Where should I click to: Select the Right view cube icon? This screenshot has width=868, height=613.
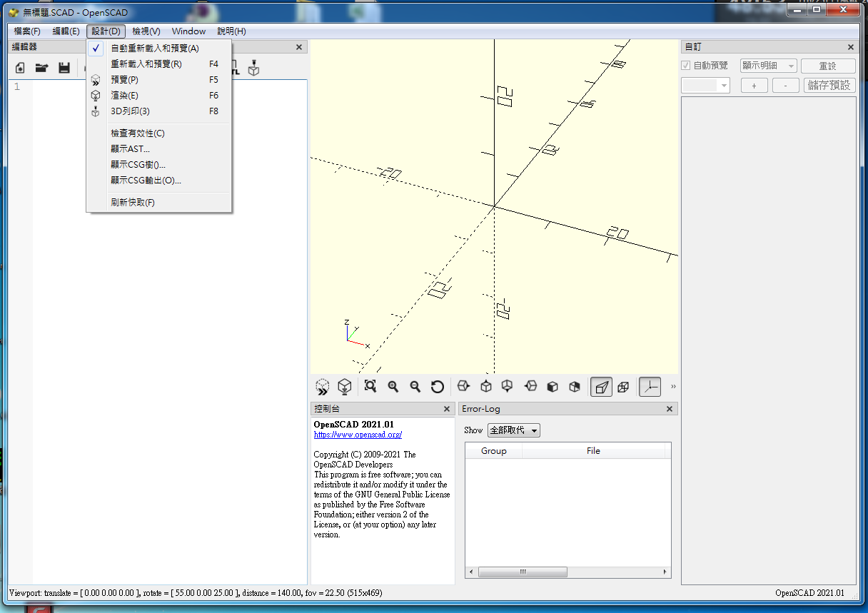coord(464,386)
